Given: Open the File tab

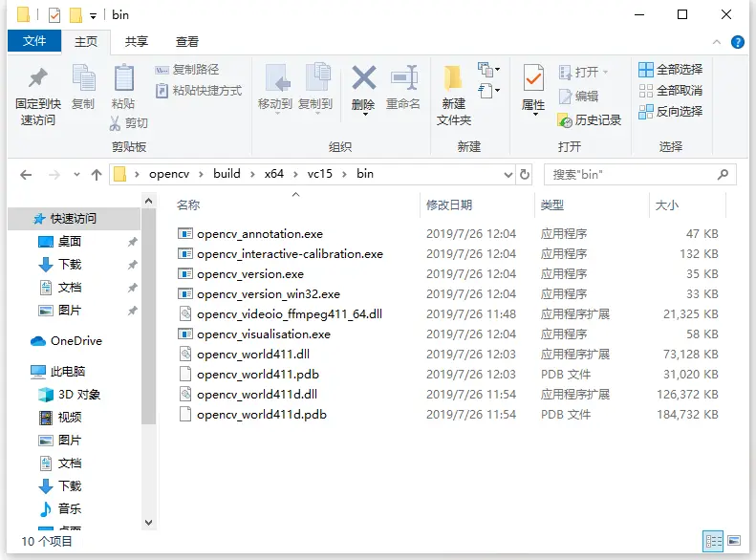Looking at the screenshot, I should click(34, 41).
